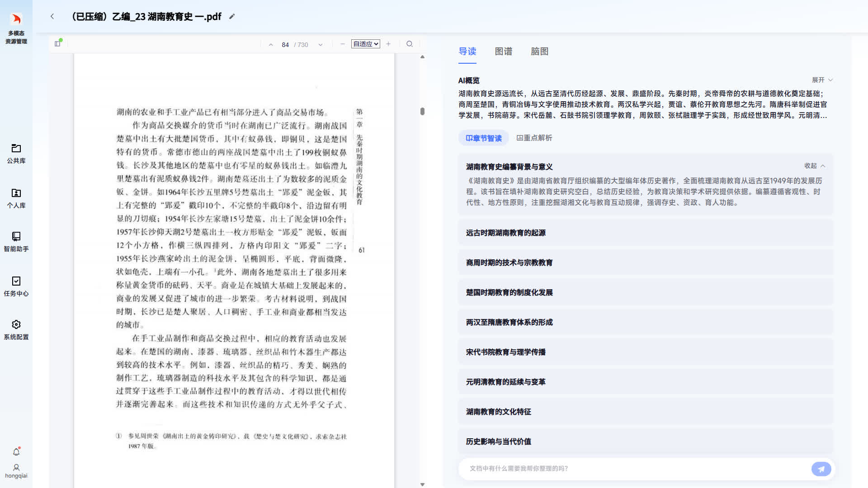Open the 任务中心 task center
Screen dimensions: 868x488
click(x=16, y=286)
